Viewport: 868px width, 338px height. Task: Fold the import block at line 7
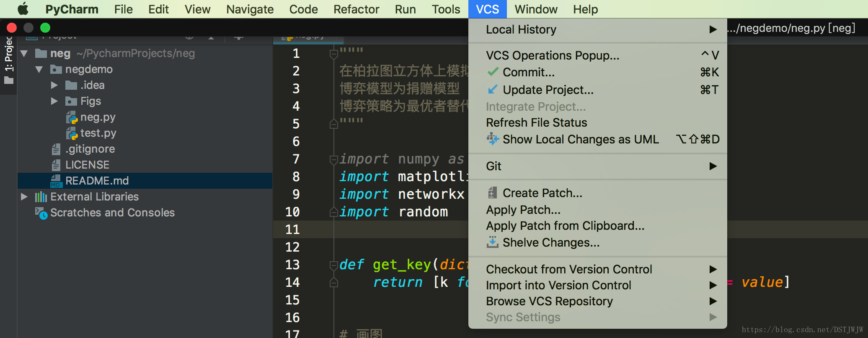click(334, 159)
